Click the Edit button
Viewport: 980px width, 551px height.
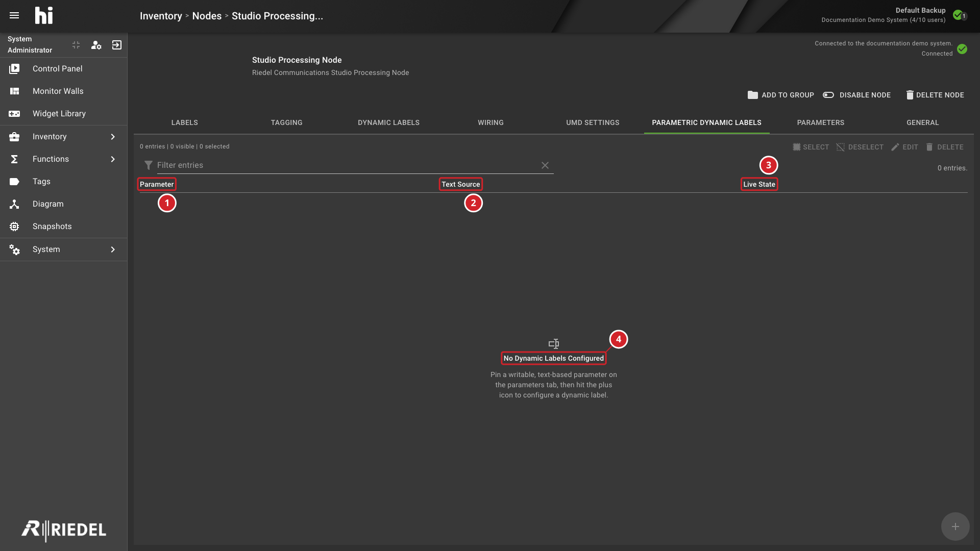(904, 147)
